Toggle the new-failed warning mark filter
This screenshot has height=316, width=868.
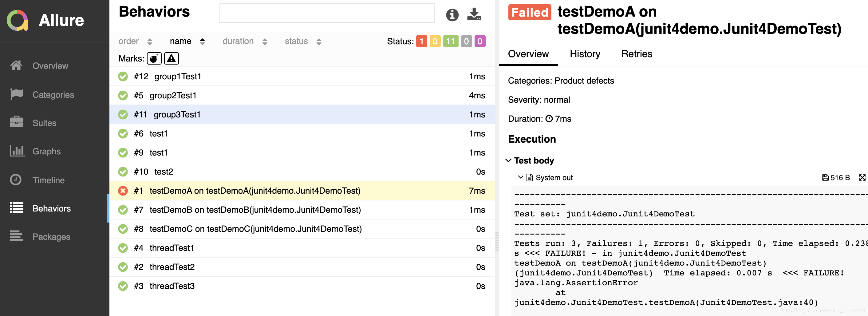click(171, 59)
